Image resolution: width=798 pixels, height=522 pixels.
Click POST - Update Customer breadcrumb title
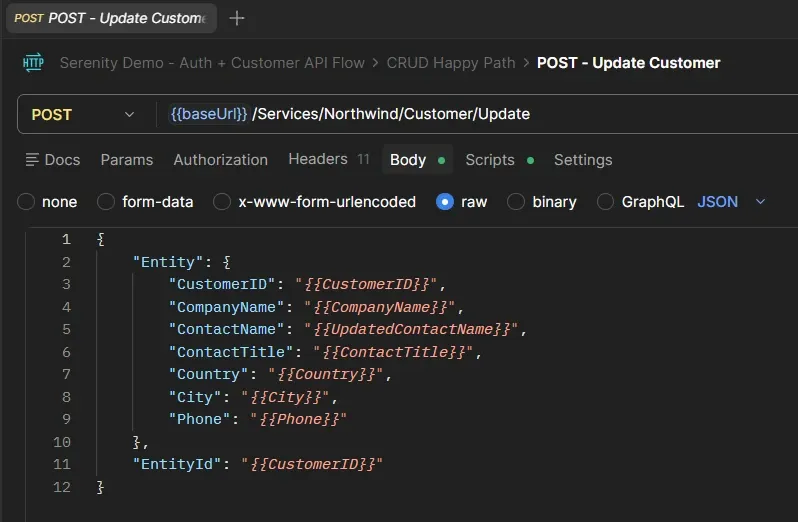click(629, 63)
